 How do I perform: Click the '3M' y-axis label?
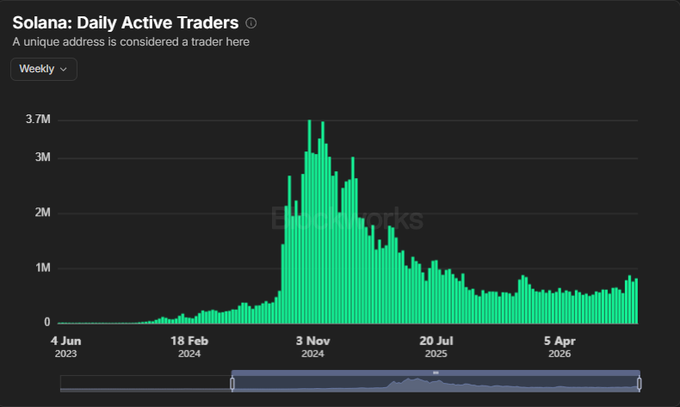point(43,157)
